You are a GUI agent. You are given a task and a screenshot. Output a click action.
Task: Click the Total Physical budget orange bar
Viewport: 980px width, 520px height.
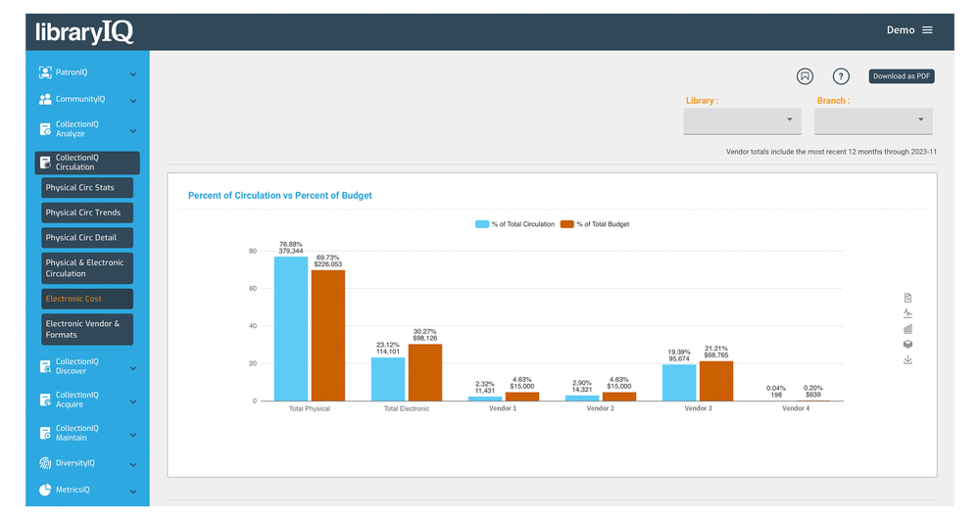pyautogui.click(x=328, y=335)
